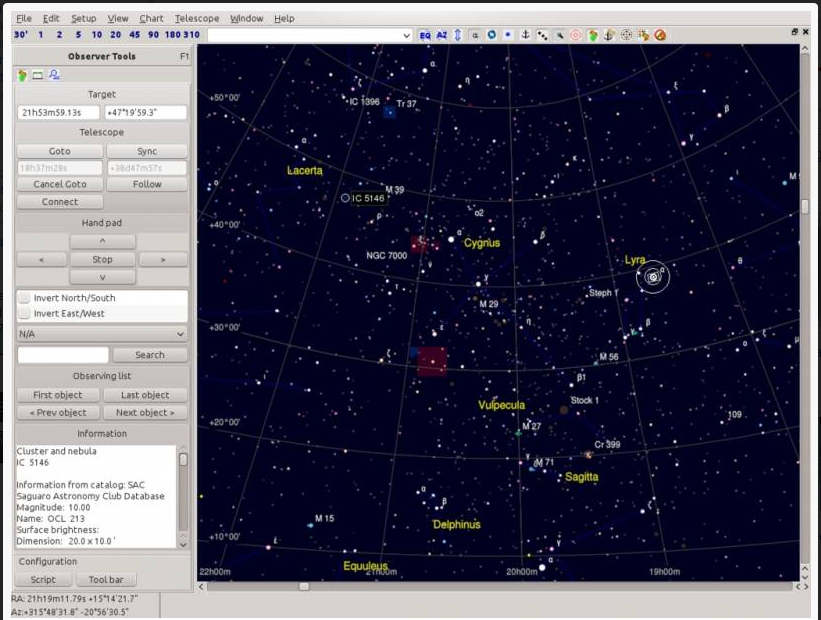821x620 pixels.
Task: Open the File menu
Action: pyautogui.click(x=24, y=18)
